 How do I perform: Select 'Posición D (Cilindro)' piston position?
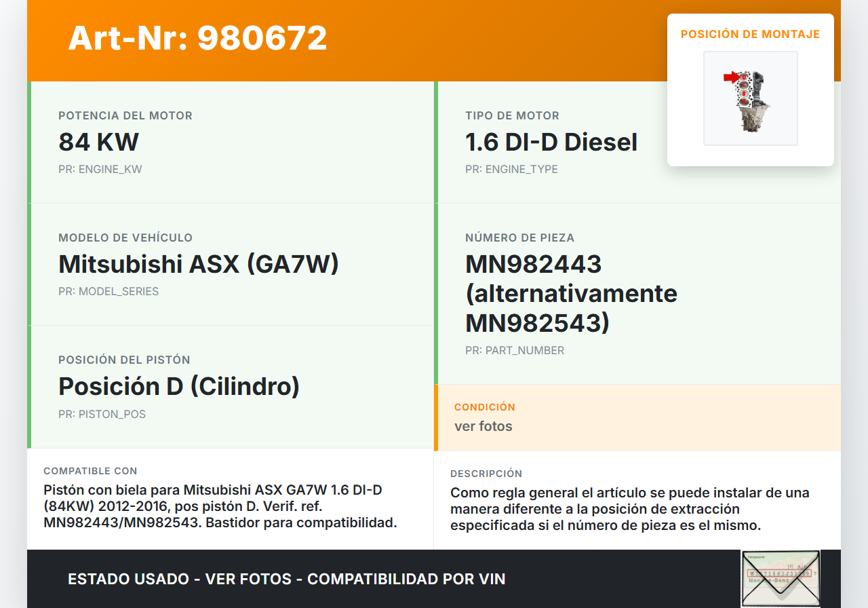pyautogui.click(x=179, y=386)
